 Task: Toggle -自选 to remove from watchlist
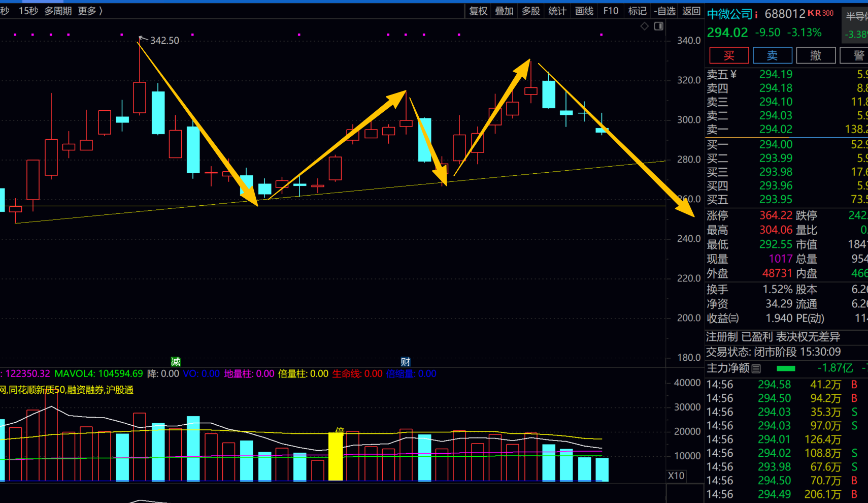coord(664,11)
